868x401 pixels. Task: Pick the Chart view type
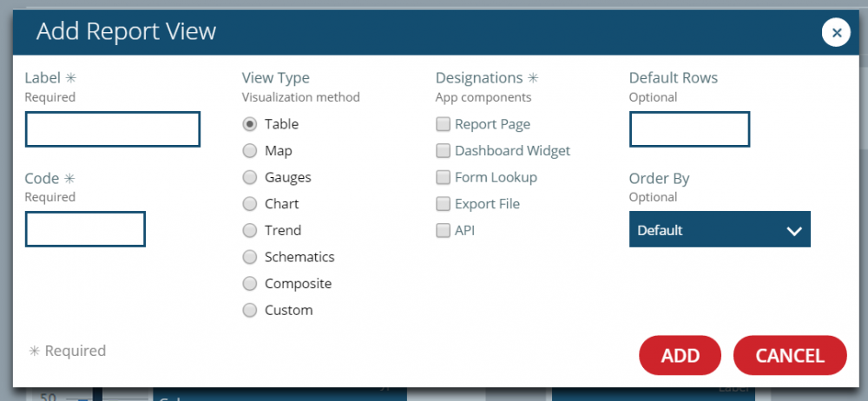tap(250, 204)
